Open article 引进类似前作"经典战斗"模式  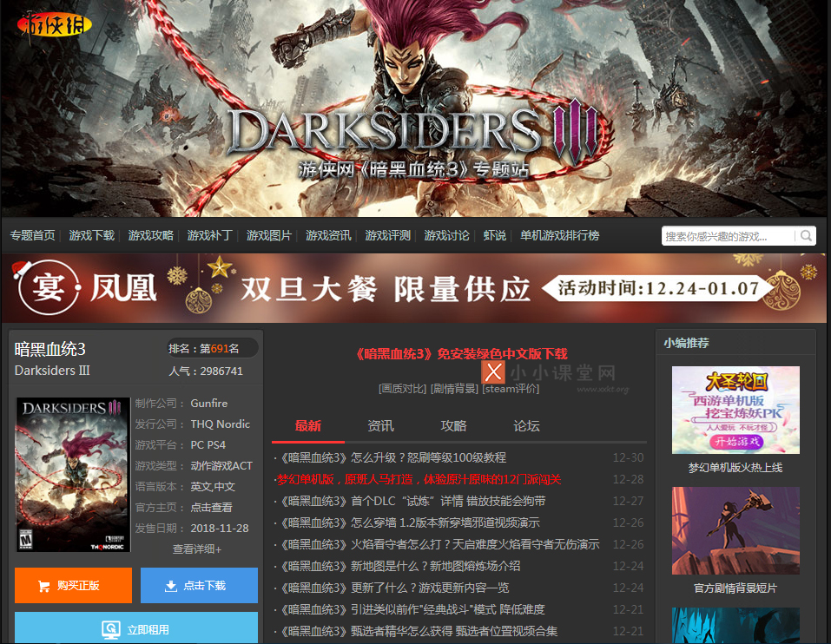tap(412, 609)
